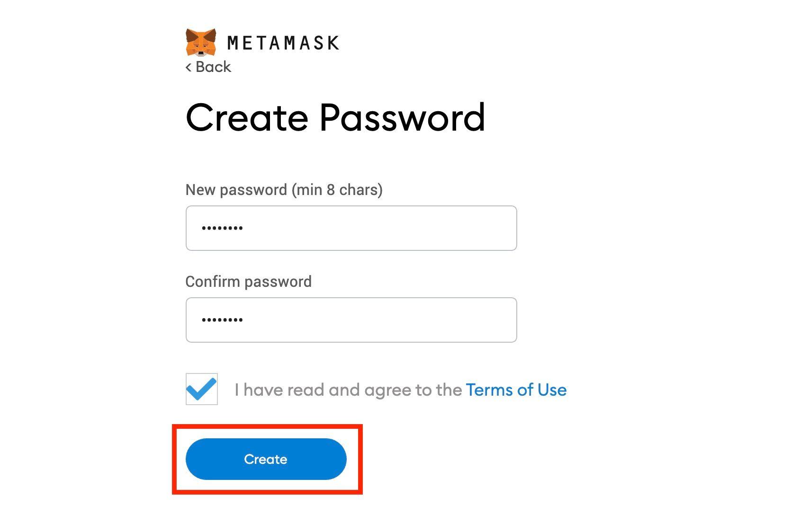Click the blue Create button
Viewport: 809px width, 532px height.
click(266, 459)
